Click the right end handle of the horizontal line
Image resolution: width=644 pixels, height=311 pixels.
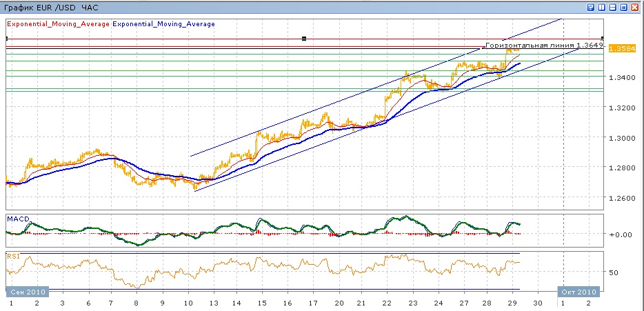(x=603, y=39)
